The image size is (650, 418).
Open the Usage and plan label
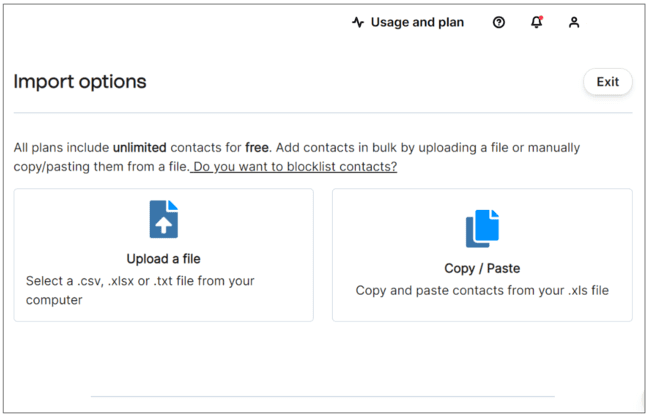[417, 23]
